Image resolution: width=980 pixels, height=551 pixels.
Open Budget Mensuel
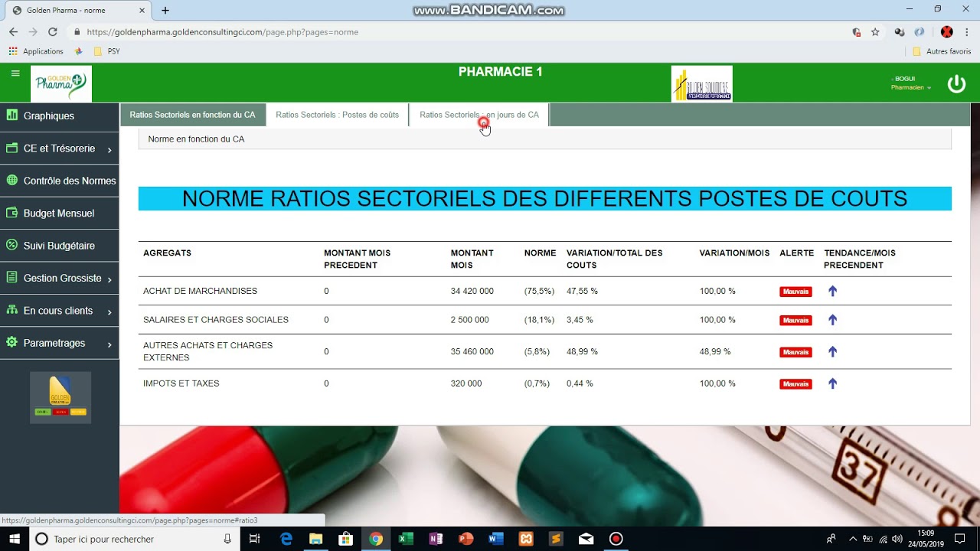[60, 214]
